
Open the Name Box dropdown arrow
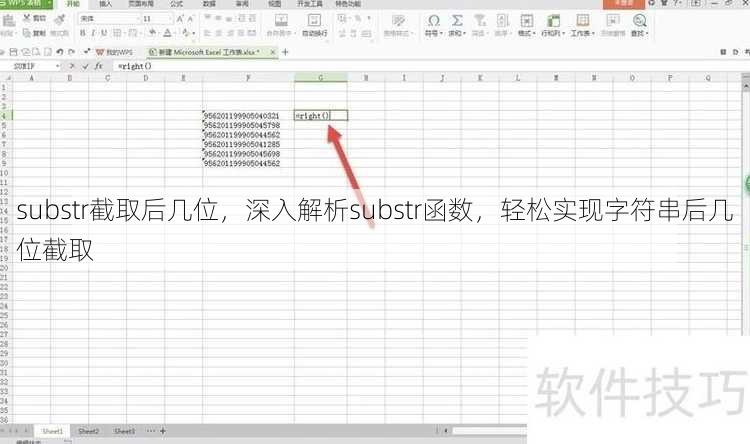coord(58,66)
